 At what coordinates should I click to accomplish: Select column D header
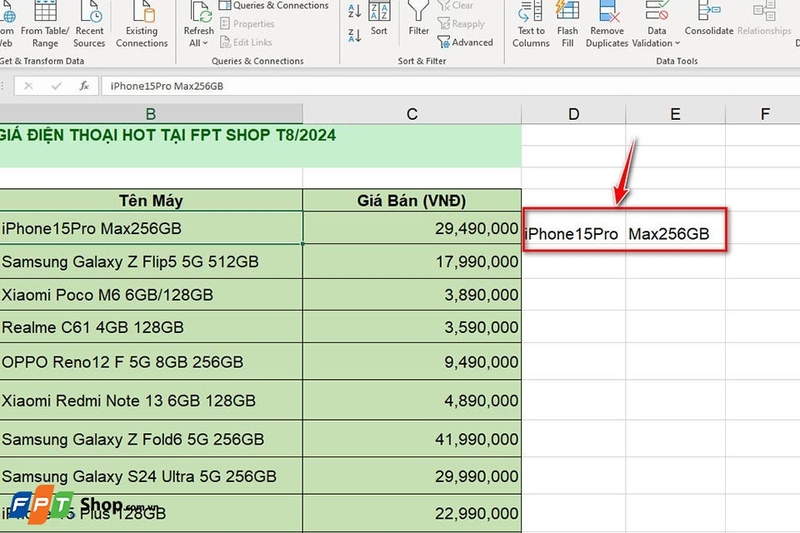click(x=573, y=114)
